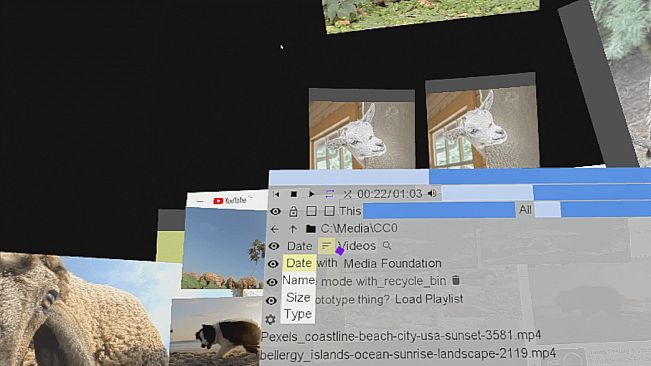Toggle the eye icon in the This row
The height and width of the screenshot is (366, 651).
(275, 212)
